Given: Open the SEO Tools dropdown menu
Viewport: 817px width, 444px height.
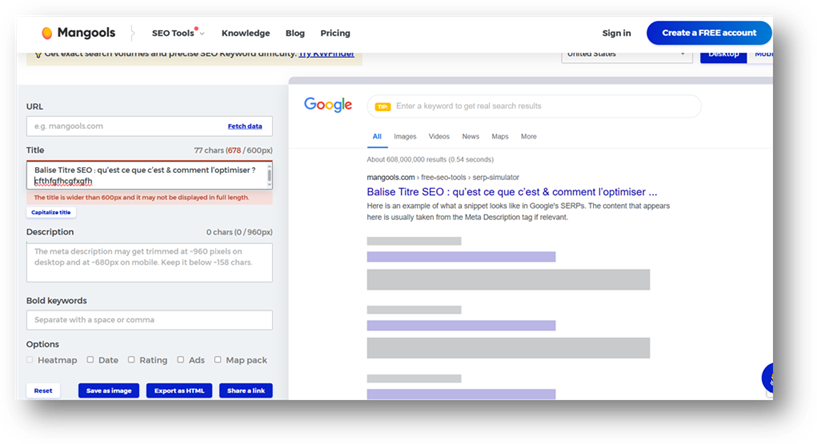Looking at the screenshot, I should [178, 33].
